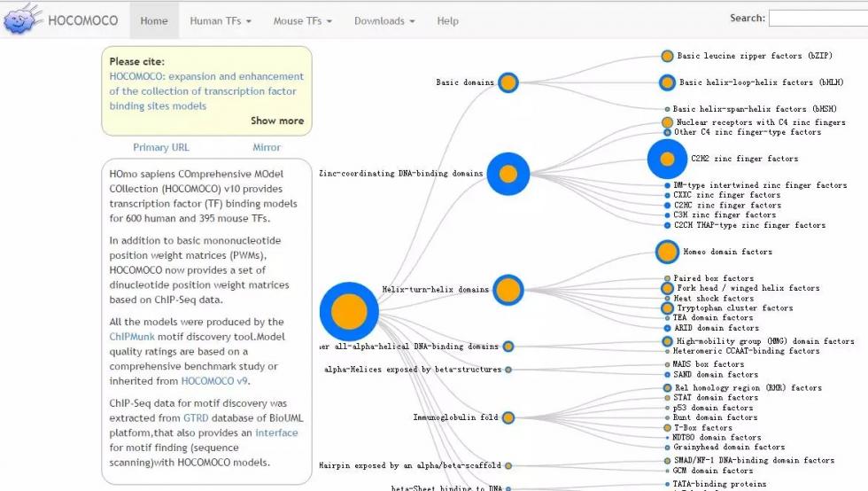This screenshot has height=491, width=868.
Task: Click the Basic domains node circle
Action: 508,82
